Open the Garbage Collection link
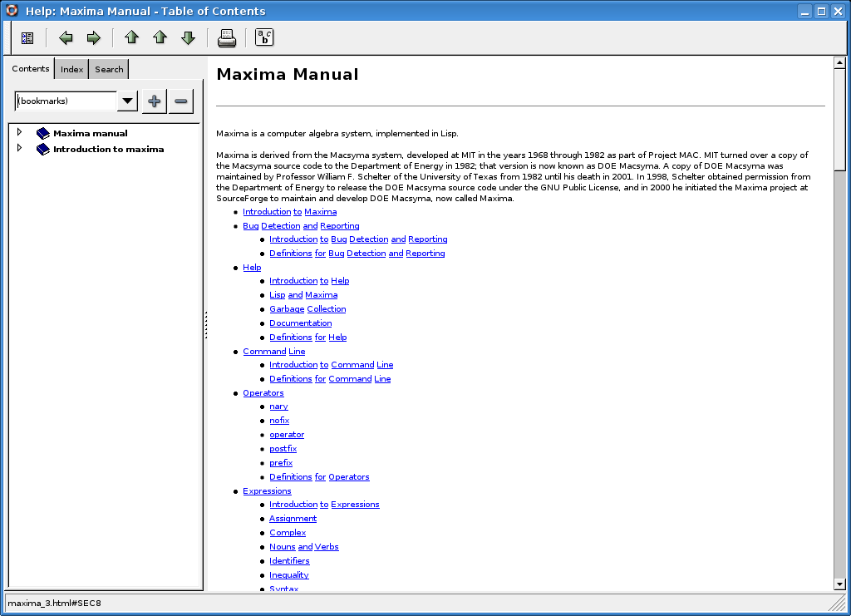 pyautogui.click(x=307, y=308)
